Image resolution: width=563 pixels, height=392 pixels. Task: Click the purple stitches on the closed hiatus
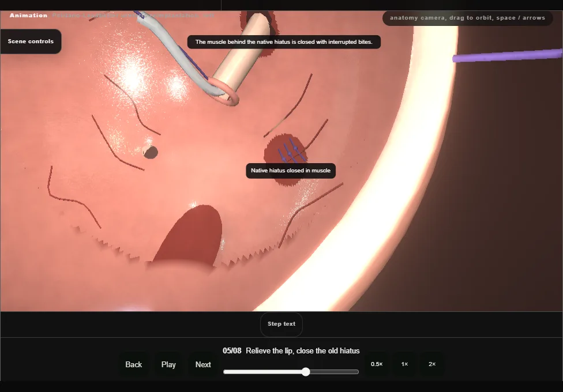click(x=292, y=151)
